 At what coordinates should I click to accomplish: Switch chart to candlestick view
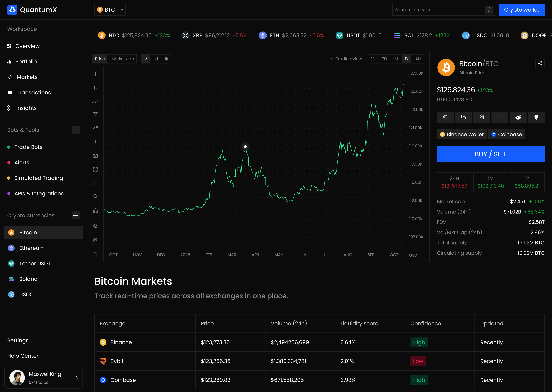[167, 59]
